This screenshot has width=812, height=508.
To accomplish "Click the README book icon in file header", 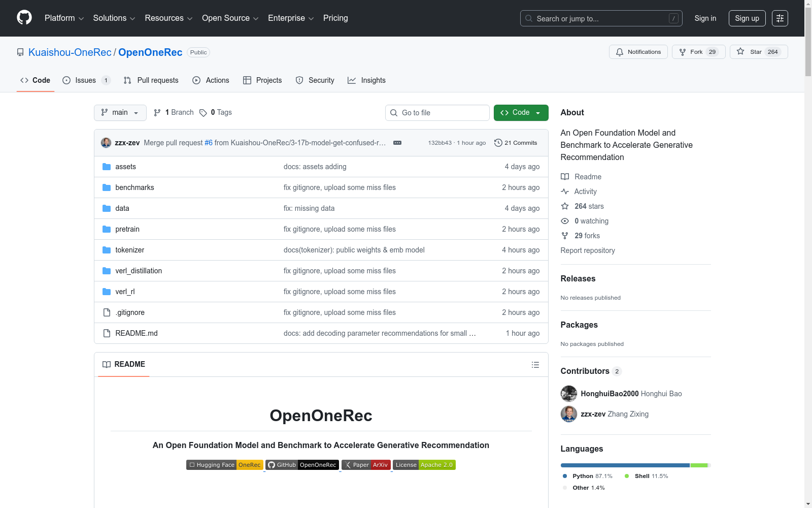I will click(107, 365).
